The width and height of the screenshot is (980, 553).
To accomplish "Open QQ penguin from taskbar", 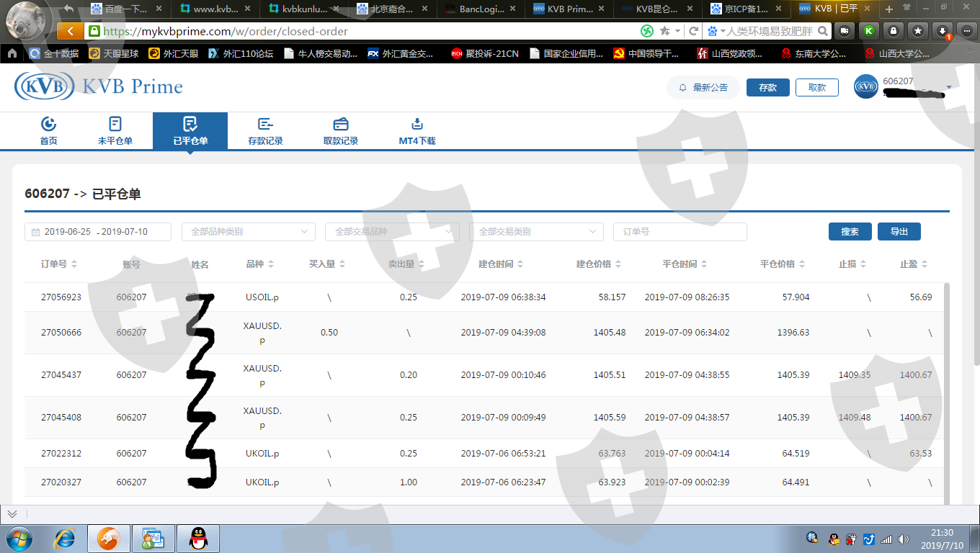I will [198, 539].
